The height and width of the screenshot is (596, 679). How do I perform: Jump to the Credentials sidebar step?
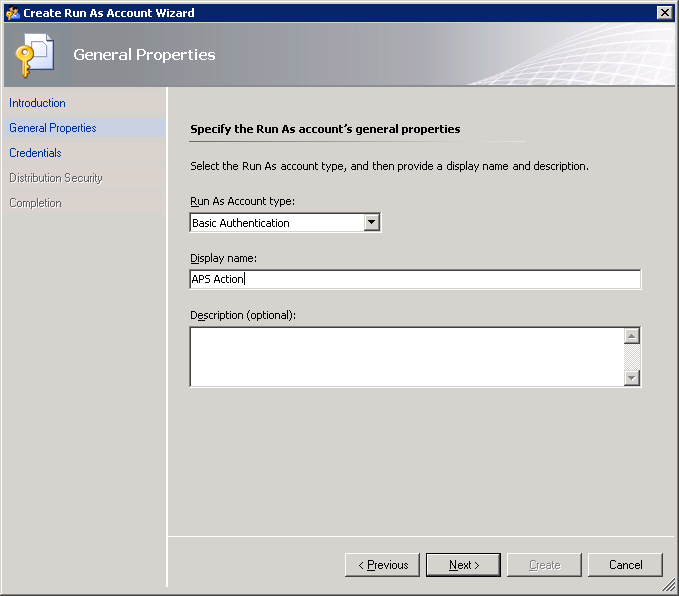(35, 153)
